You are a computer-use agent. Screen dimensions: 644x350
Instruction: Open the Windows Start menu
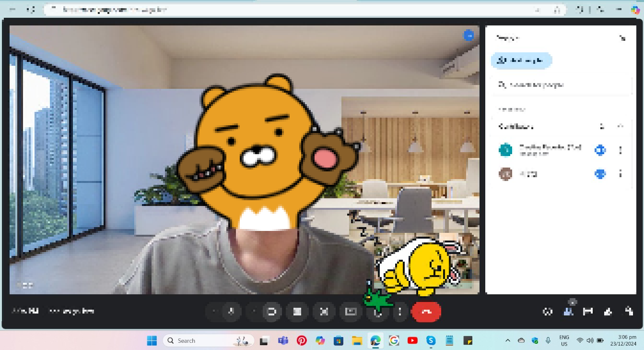tap(152, 340)
